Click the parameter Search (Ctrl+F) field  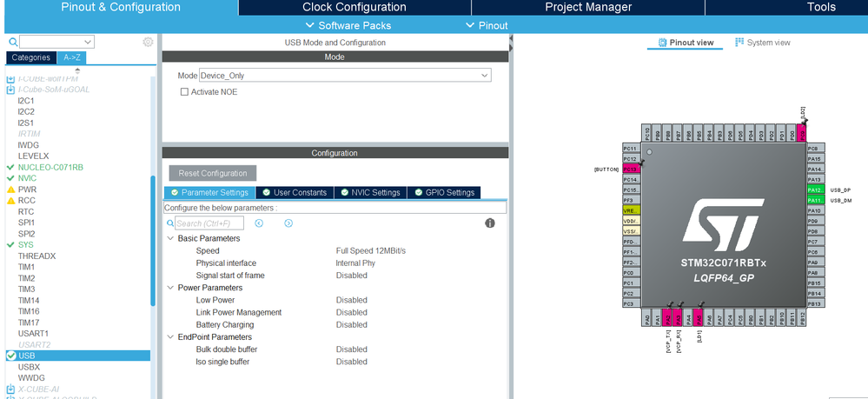[209, 223]
